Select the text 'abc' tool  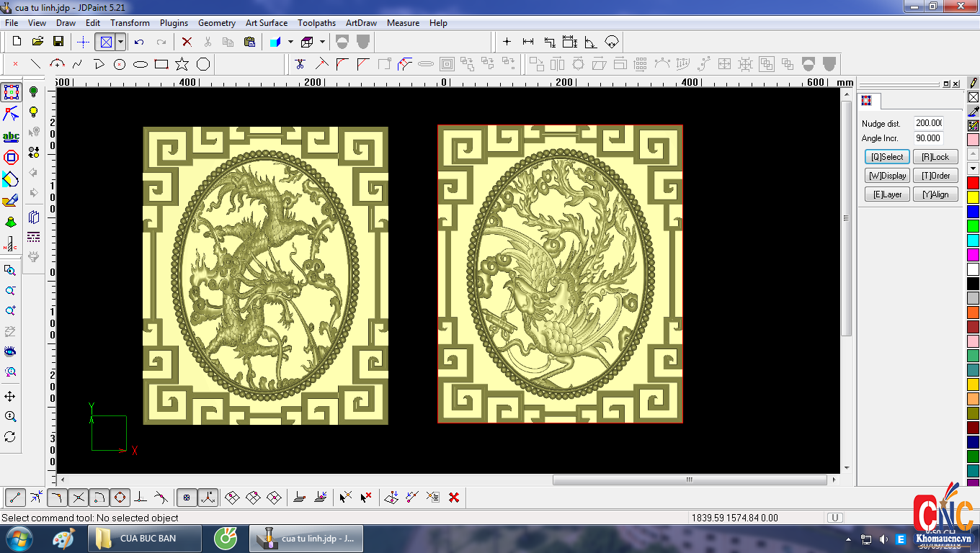(x=11, y=136)
